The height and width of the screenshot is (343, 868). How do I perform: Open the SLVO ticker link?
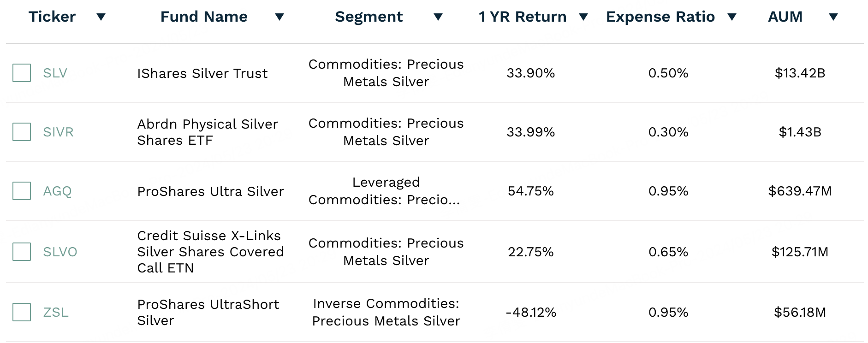(60, 252)
